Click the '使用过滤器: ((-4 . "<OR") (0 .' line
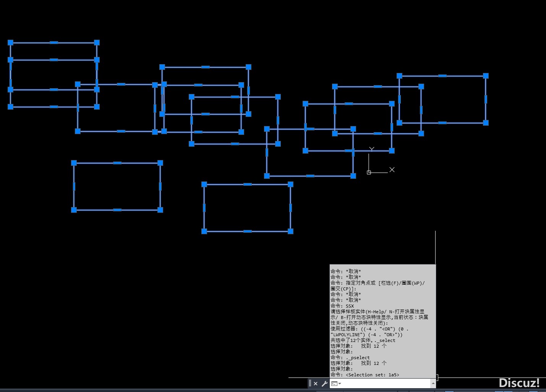The image size is (546, 392). 369,329
